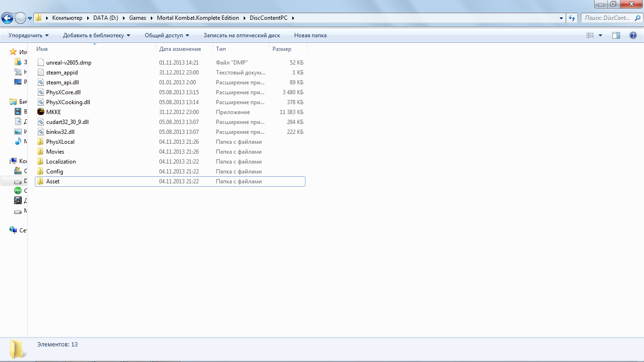
Task: Click the type "Приложение" in the MKKE row
Action: pos(233,112)
